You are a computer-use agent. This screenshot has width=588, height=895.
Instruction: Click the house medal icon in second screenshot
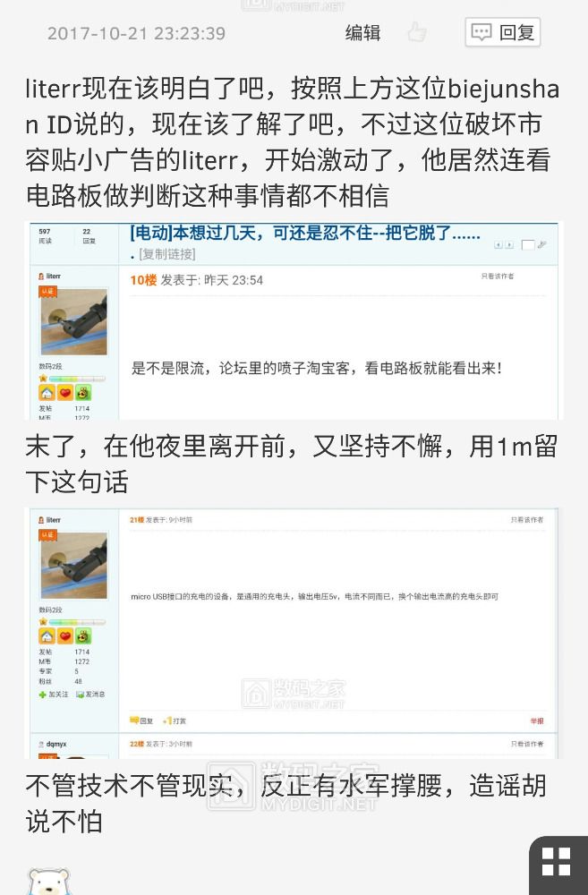[47, 635]
